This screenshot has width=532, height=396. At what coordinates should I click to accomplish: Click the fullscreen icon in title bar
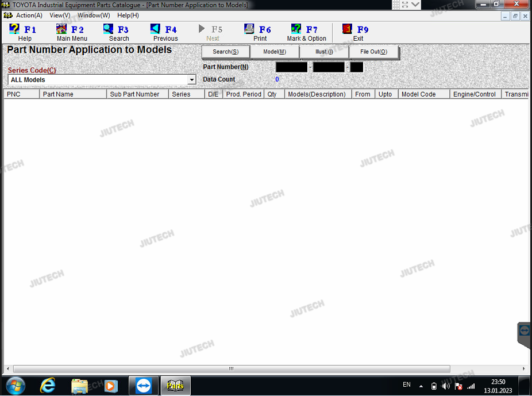pos(405,5)
